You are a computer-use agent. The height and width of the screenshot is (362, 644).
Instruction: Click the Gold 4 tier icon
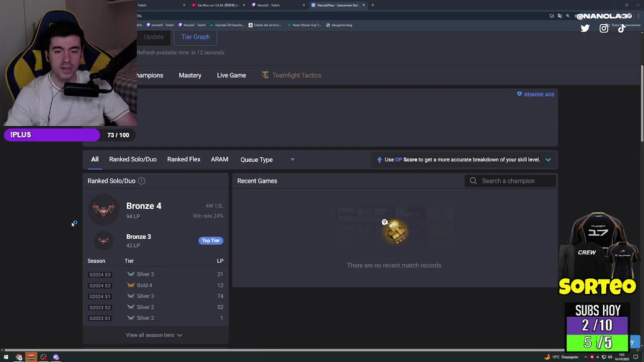pyautogui.click(x=131, y=285)
